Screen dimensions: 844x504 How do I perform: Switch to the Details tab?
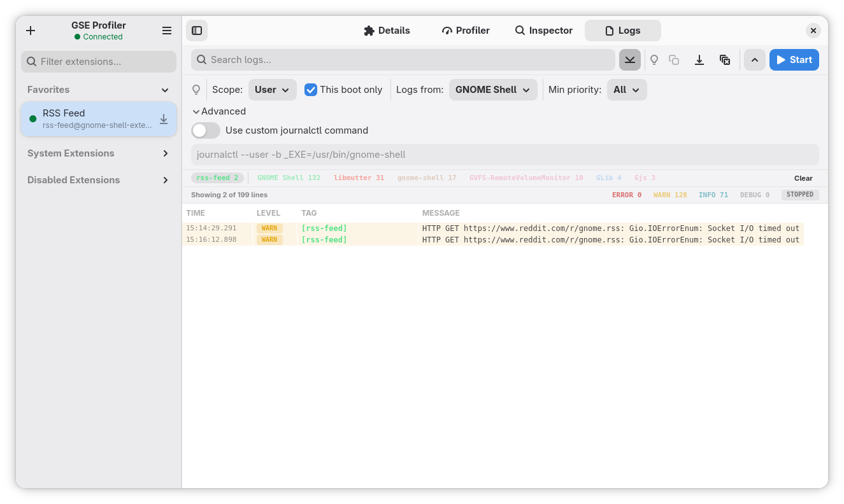click(x=387, y=31)
